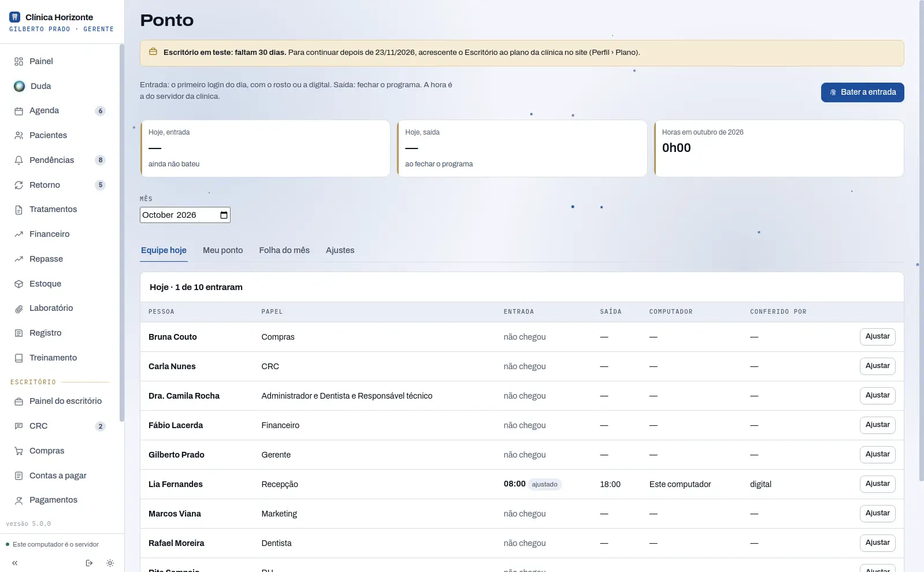924x572 pixels.
Task: Open the Painel dashboard icon
Action: click(18, 61)
